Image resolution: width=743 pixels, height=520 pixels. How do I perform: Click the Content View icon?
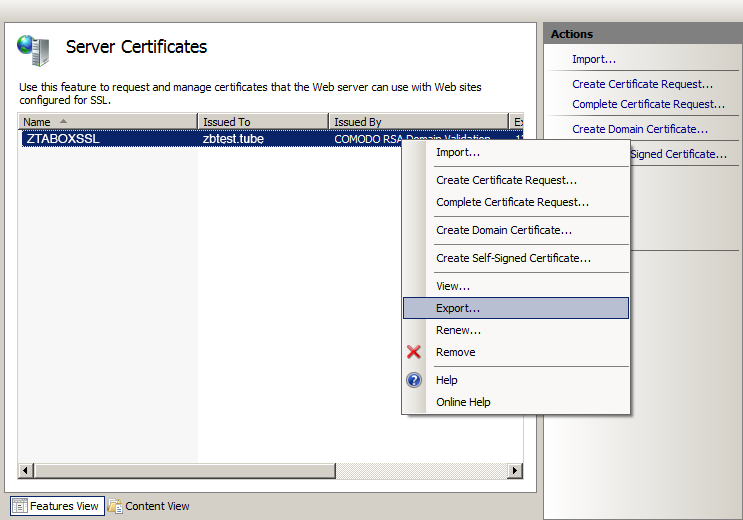(115, 506)
